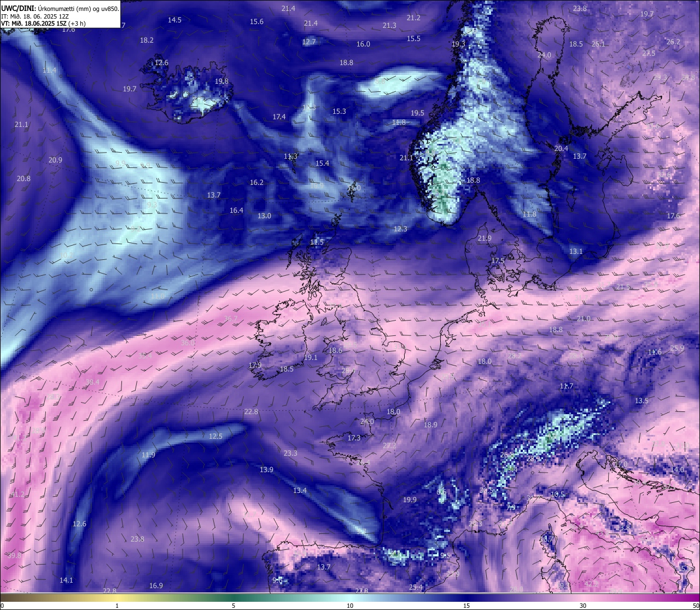Click the 15.4 value near the Faroe Islands
Image resolution: width=700 pixels, height=610 pixels.
[x=322, y=164]
